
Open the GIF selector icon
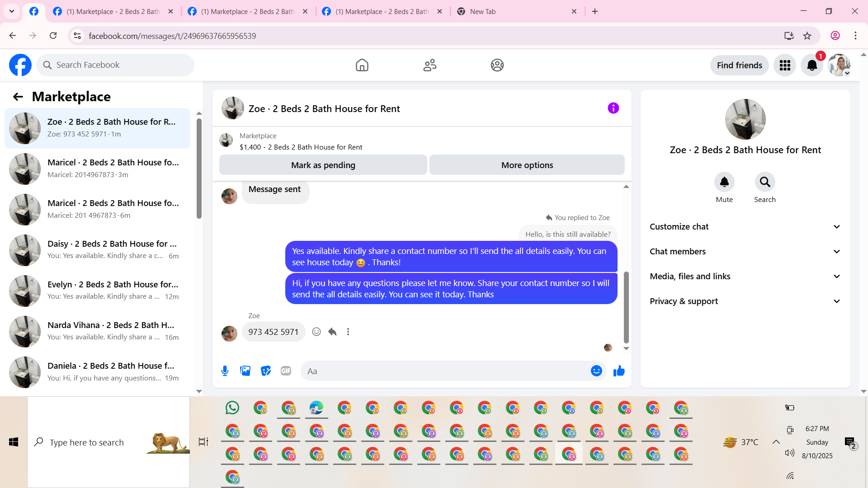286,371
